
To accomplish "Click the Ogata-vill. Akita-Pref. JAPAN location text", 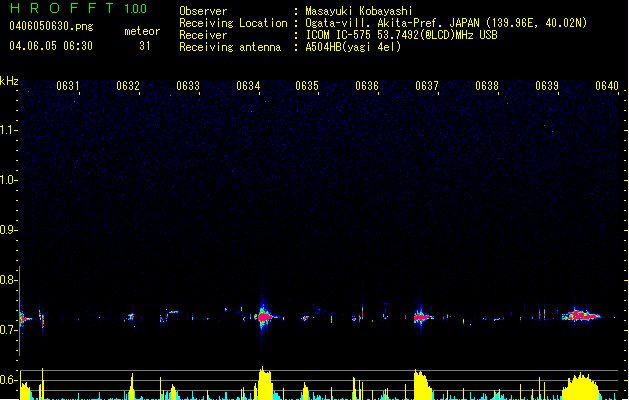I will click(446, 23).
